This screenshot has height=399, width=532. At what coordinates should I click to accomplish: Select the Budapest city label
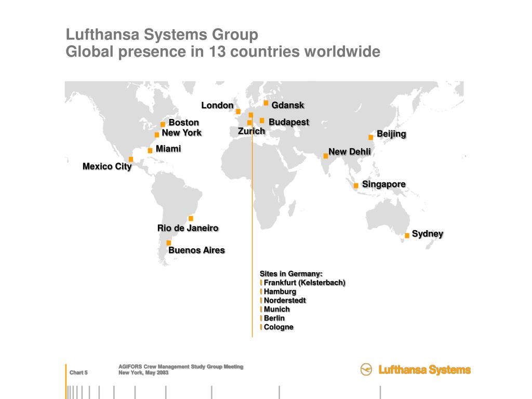point(289,122)
